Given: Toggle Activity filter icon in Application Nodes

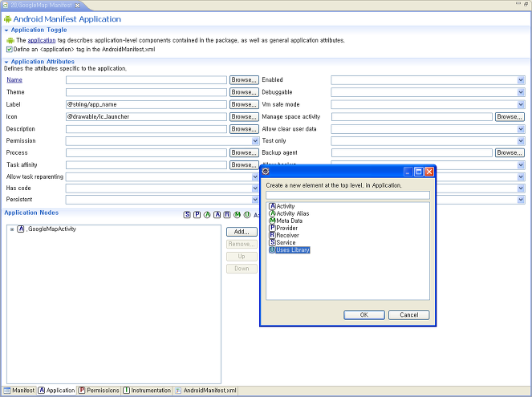Looking at the screenshot, I should (x=217, y=215).
